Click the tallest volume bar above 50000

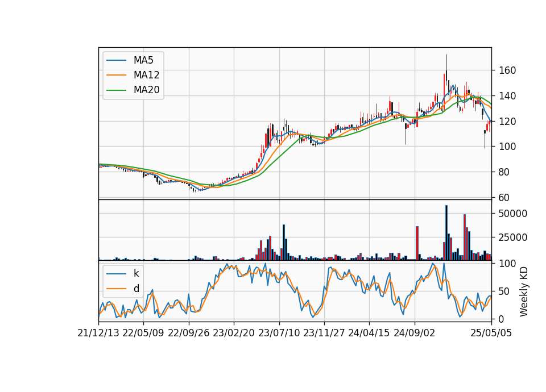[446, 233]
